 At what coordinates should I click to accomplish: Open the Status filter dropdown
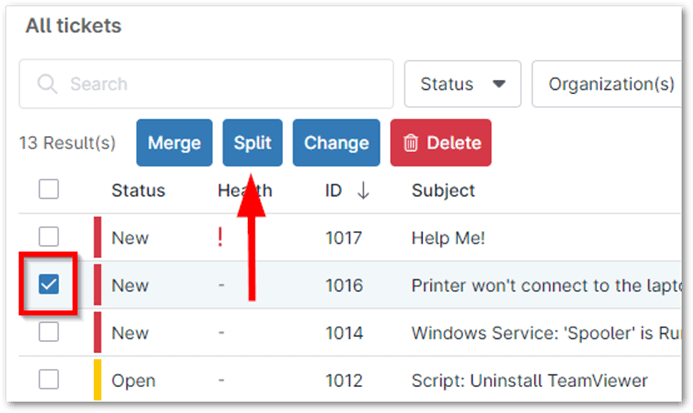coord(462,84)
